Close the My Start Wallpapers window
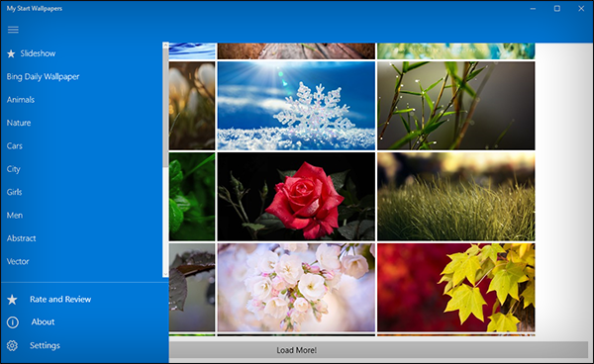594x364 pixels. (581, 8)
